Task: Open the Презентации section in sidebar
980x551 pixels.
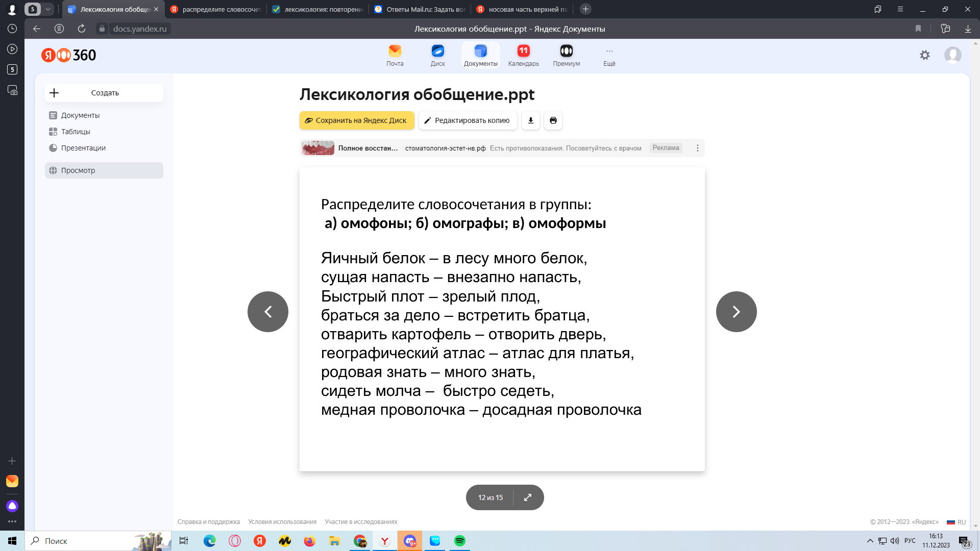Action: 104,148
